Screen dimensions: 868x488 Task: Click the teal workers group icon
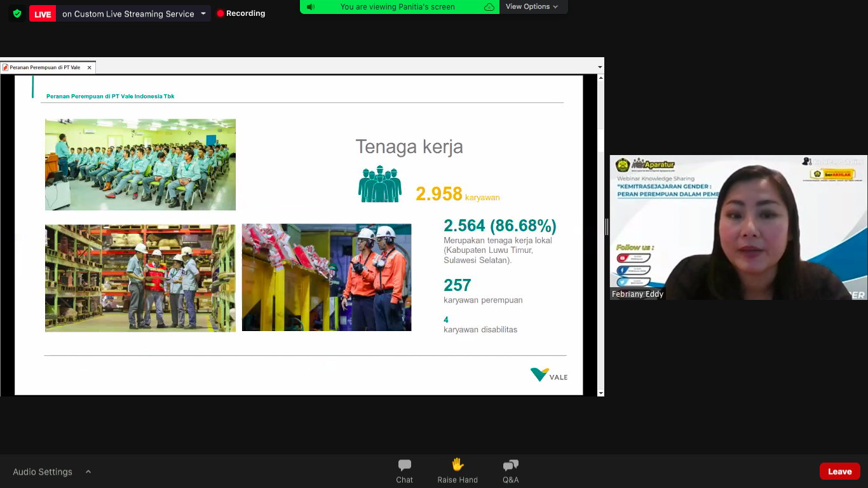380,184
